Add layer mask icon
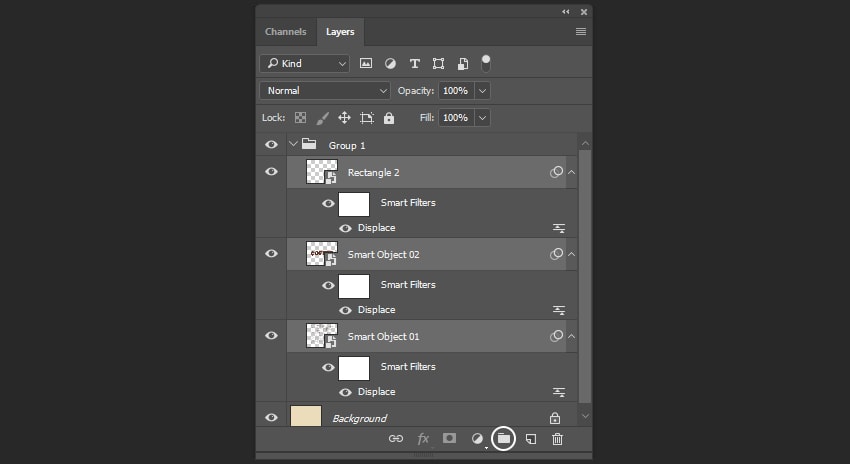850x464 pixels. pos(449,438)
